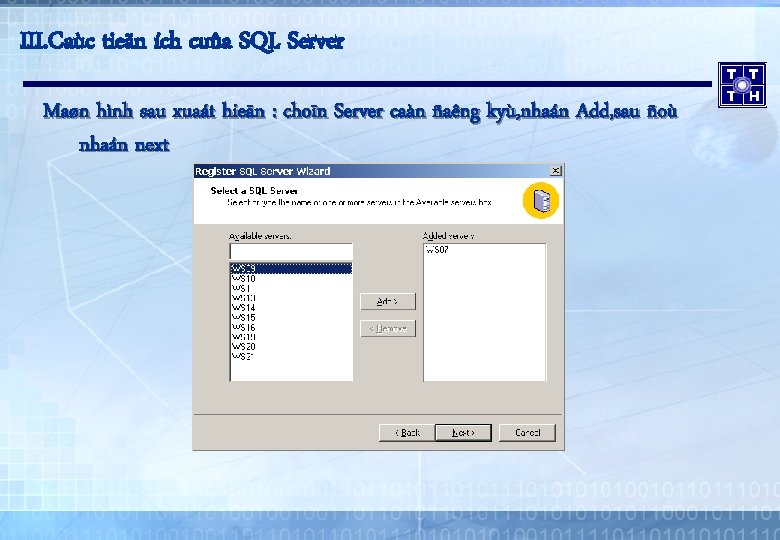Click the Back button
The width and height of the screenshot is (780, 540).
click(x=407, y=433)
